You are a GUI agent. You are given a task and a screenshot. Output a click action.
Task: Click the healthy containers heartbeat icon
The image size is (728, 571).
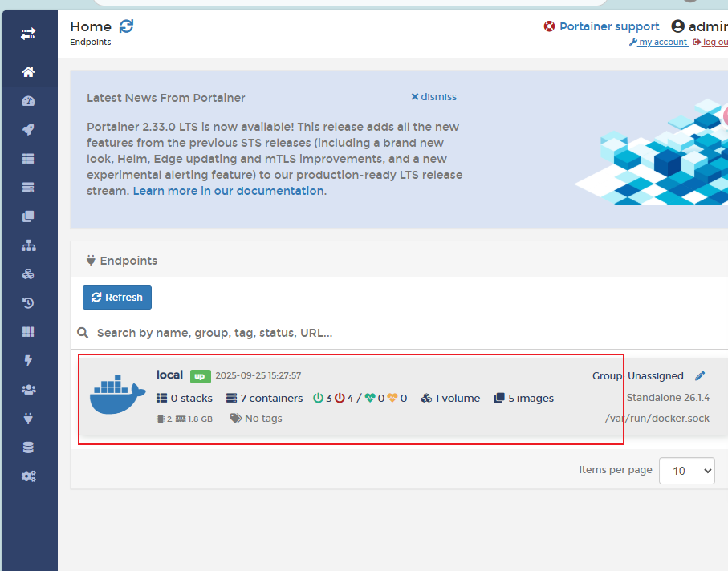(370, 398)
